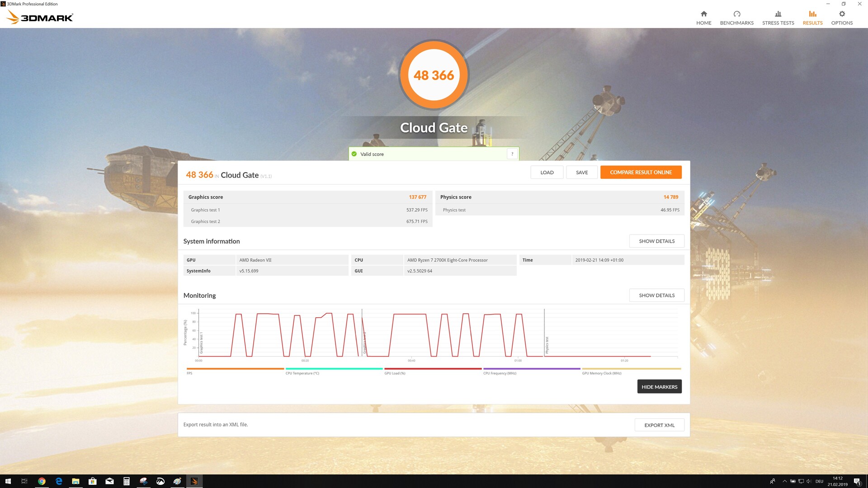Expand hidden system tray icons
Viewport: 868px width, 488px height.
click(784, 481)
